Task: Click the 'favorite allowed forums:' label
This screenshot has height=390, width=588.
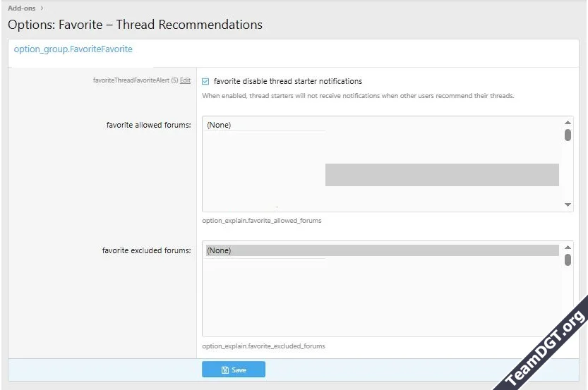Action: pyautogui.click(x=148, y=125)
